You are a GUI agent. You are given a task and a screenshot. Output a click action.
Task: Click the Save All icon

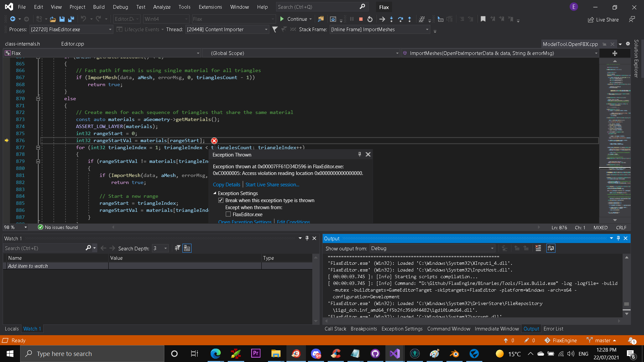click(71, 19)
